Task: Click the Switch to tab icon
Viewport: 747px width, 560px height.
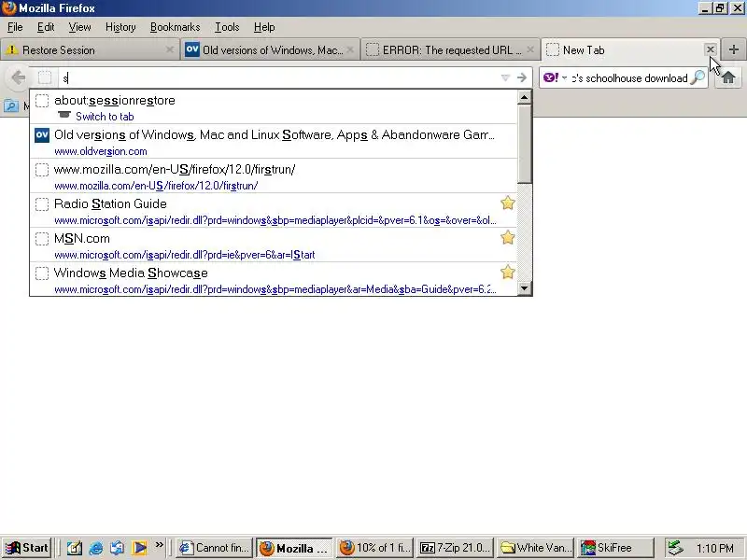Action: [x=63, y=115]
